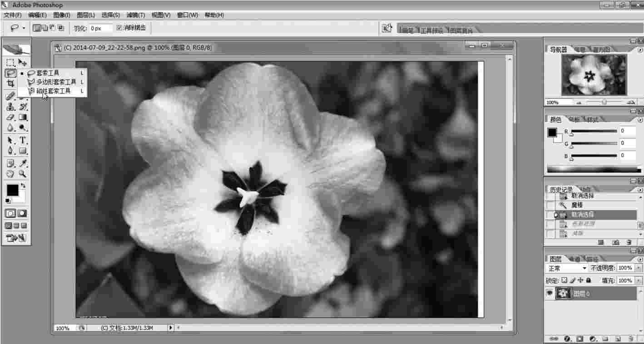Select the Gradient tool
Screen dimensions: 644x344
23,118
